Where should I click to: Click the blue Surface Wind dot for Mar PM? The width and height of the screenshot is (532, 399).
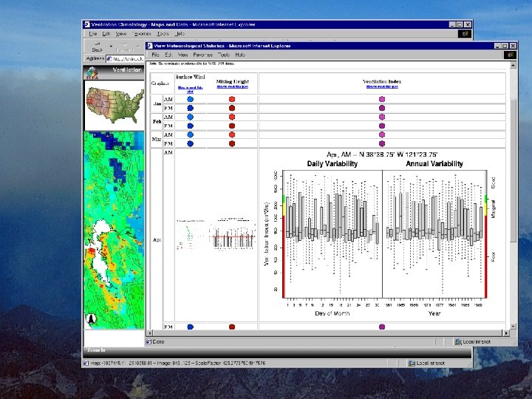point(190,144)
